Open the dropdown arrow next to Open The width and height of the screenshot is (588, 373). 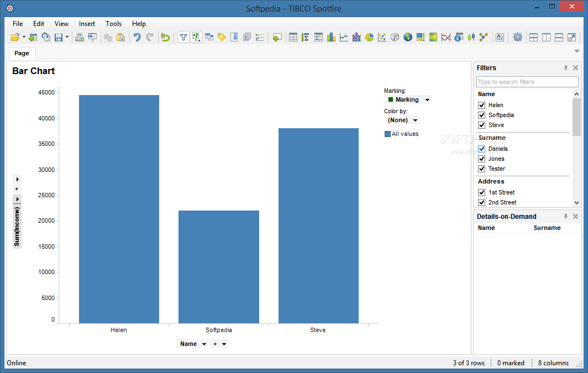[x=24, y=36]
